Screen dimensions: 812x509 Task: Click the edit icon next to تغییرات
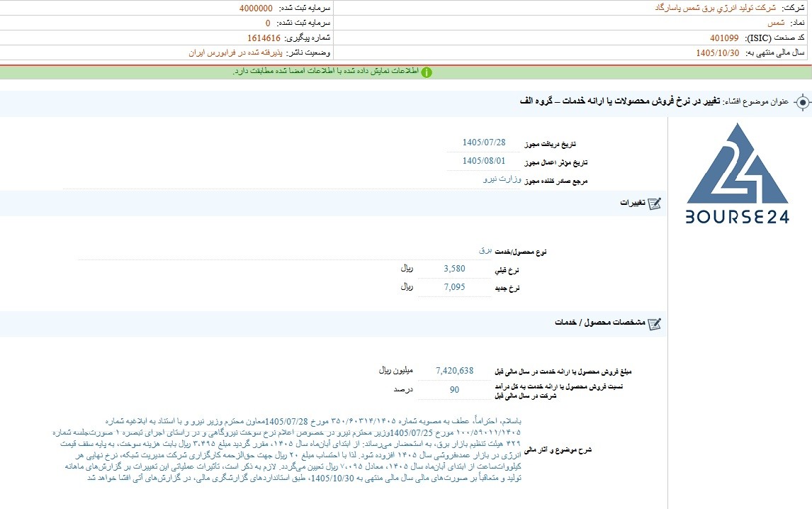click(x=655, y=203)
